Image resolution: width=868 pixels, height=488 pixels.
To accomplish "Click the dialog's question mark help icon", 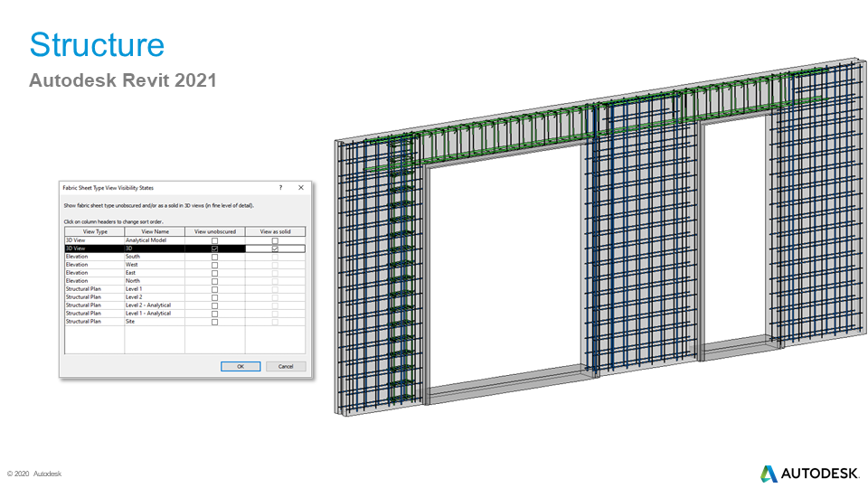I will pos(279,187).
